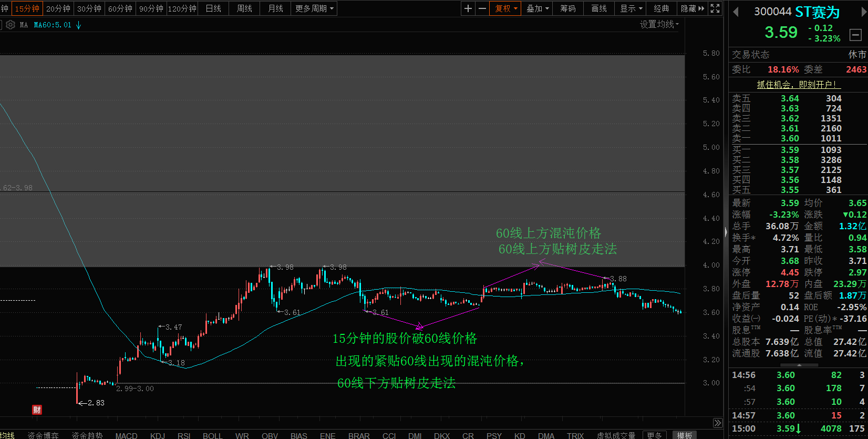868x439 pixels.
Task: Switch to 30分钟 period
Action: (x=89, y=8)
